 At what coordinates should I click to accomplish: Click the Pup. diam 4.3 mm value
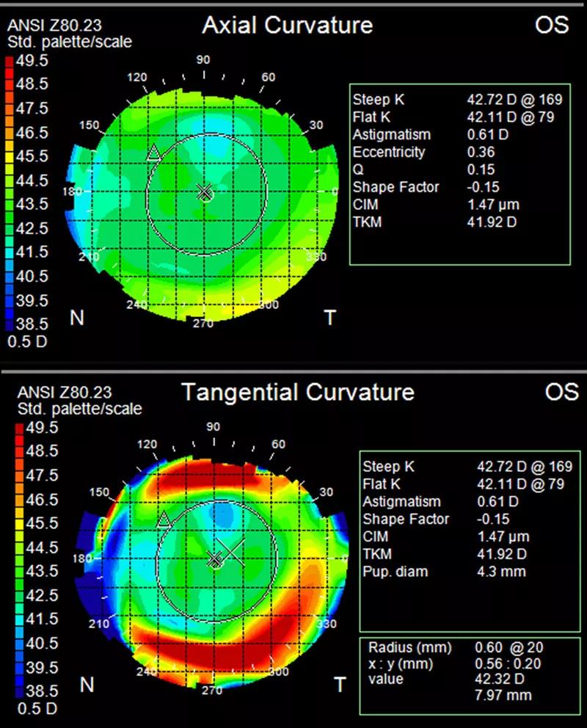point(502,571)
